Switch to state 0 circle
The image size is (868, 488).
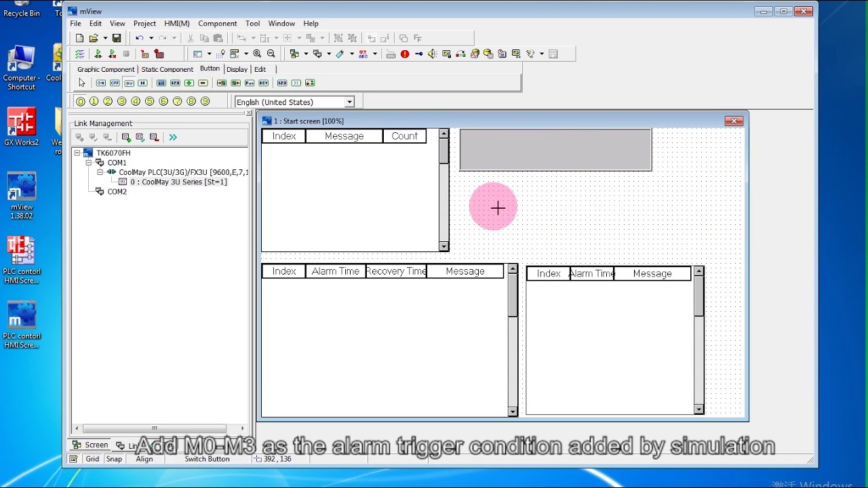[80, 102]
